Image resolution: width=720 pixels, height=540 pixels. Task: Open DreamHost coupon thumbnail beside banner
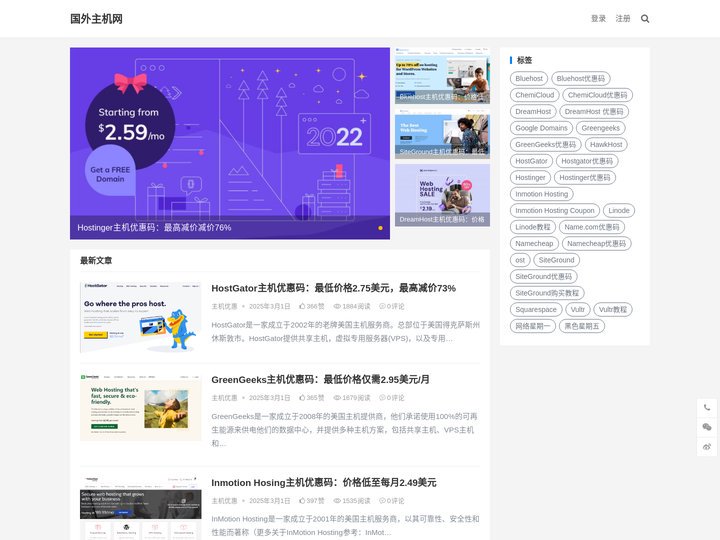pyautogui.click(x=442, y=195)
